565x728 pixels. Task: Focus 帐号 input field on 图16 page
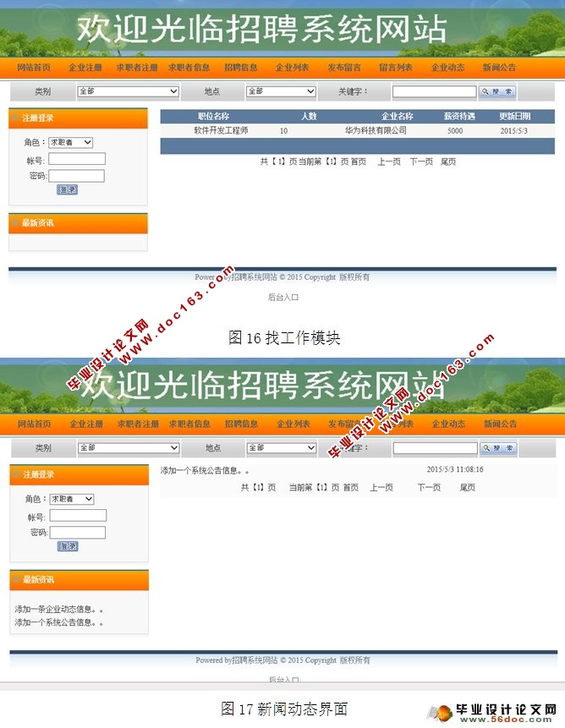point(77,159)
